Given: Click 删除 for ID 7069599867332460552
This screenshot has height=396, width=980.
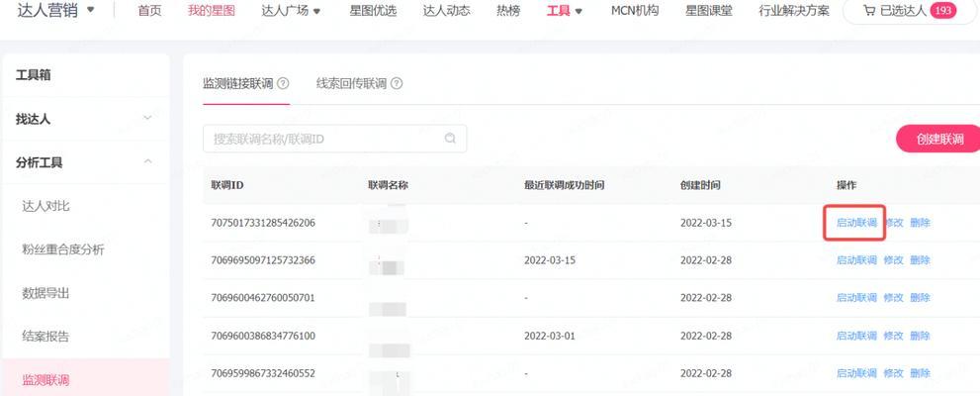Looking at the screenshot, I should [920, 373].
